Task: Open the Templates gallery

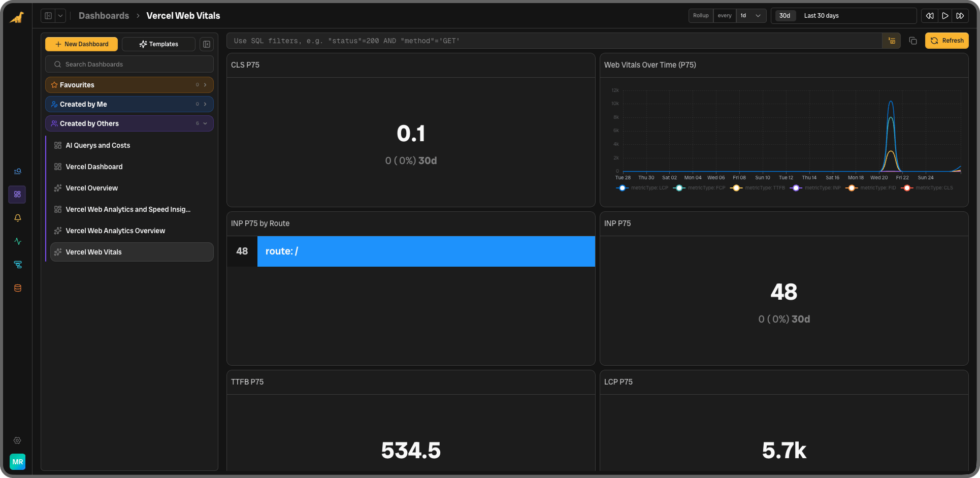Action: (x=158, y=44)
